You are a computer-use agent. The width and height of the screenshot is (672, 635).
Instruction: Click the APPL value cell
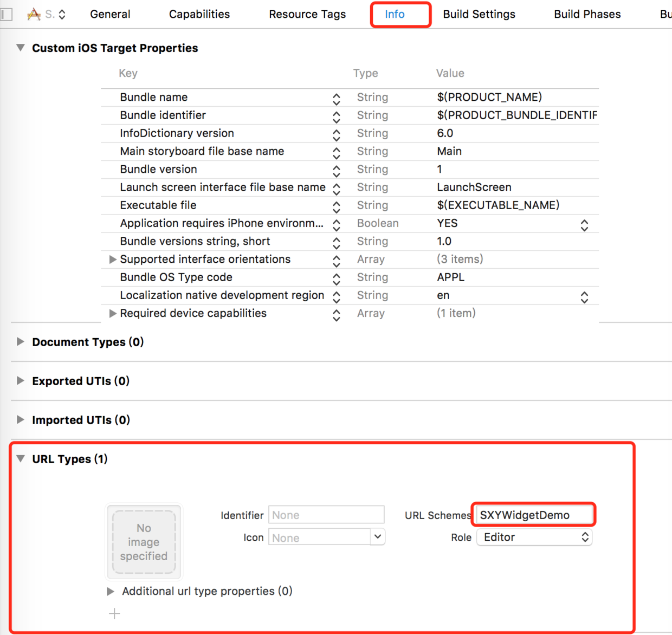pos(451,277)
